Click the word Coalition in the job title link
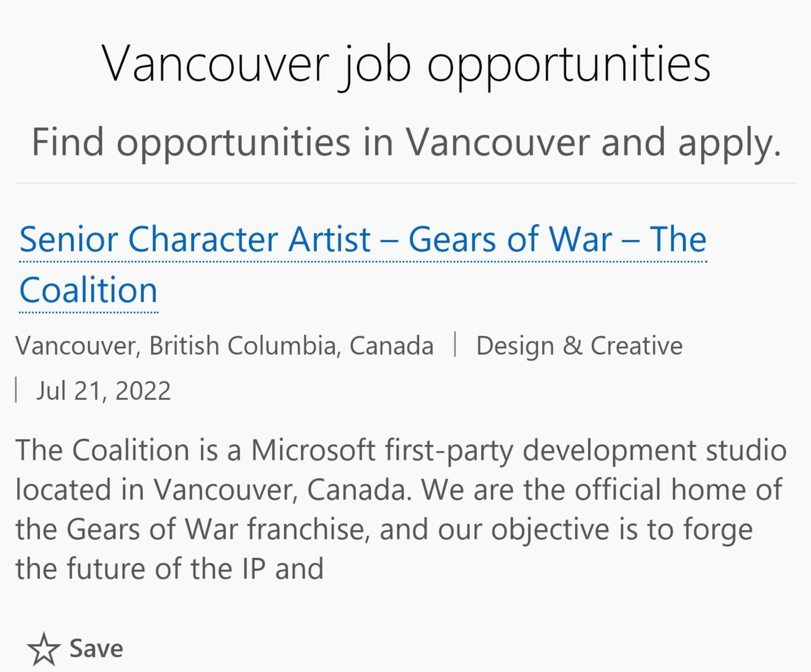This screenshot has height=672, width=811. click(x=88, y=290)
